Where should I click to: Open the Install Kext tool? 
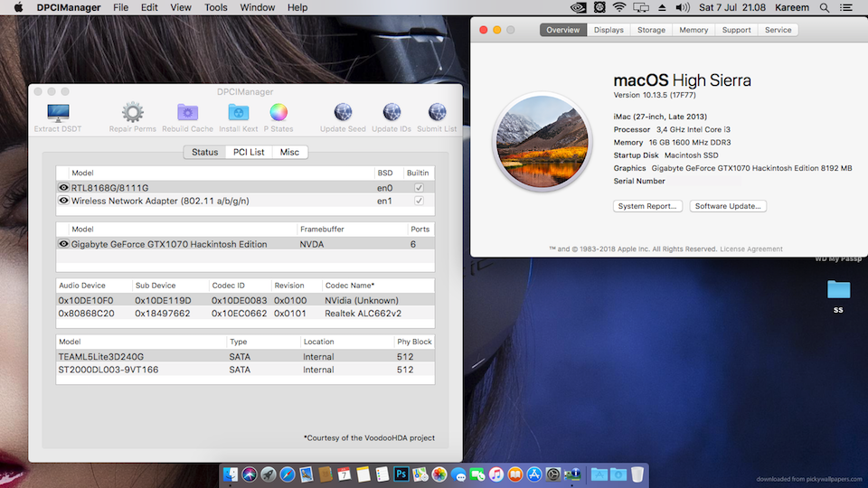click(x=238, y=113)
